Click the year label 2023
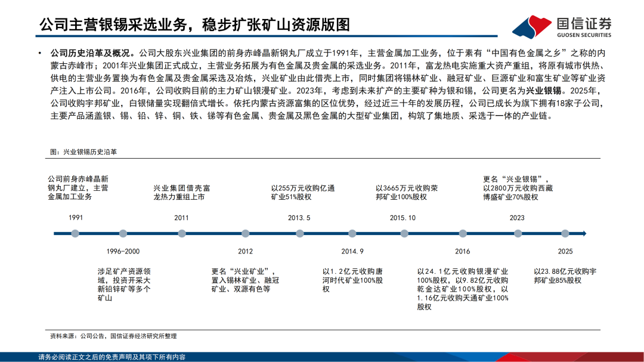644x362 pixels. (x=516, y=218)
